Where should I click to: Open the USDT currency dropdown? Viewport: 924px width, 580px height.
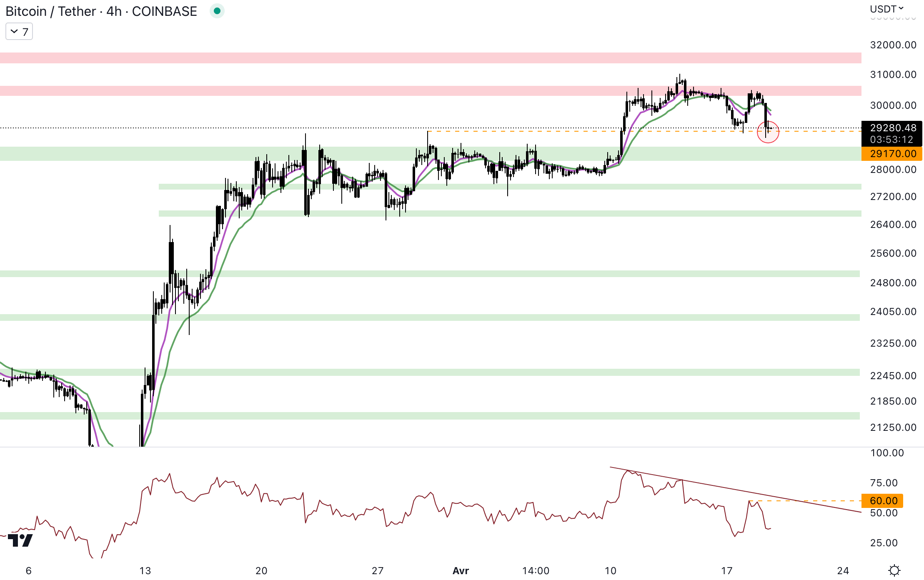coord(886,9)
